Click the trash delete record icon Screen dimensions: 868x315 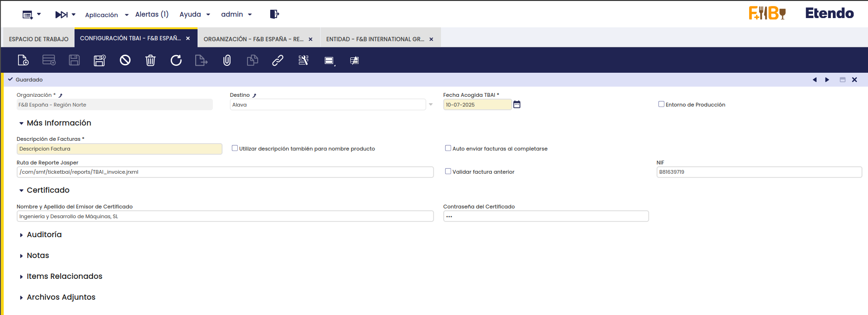pyautogui.click(x=150, y=60)
